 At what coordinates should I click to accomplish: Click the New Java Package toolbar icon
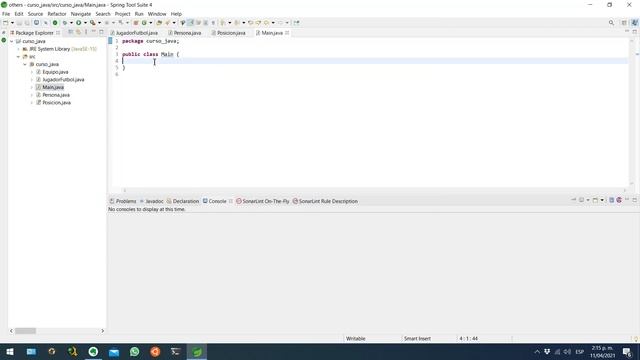(x=136, y=23)
